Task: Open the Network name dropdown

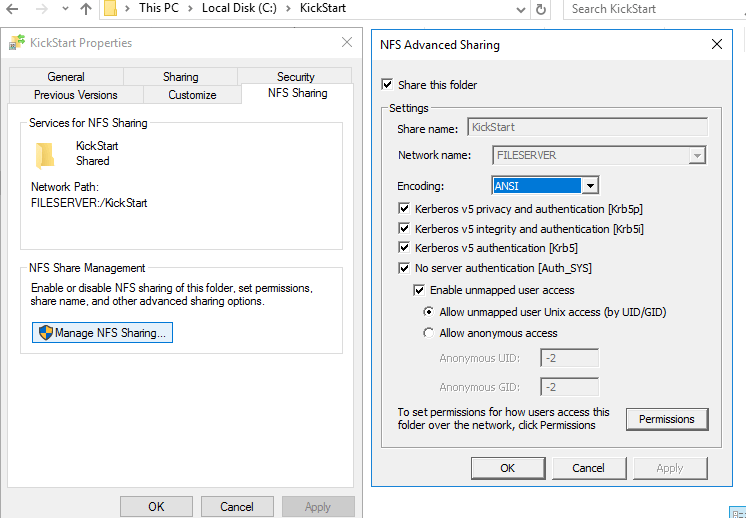Action: 697,156
